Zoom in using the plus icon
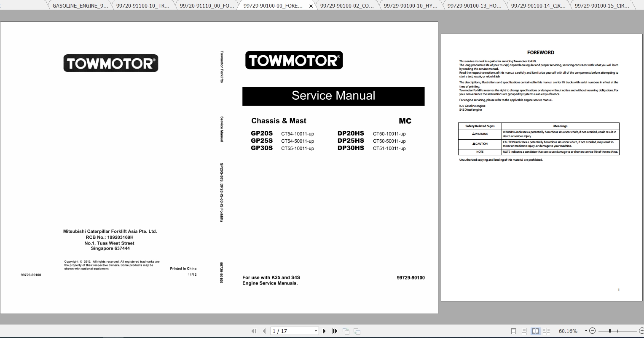Image resolution: width=644 pixels, height=338 pixels. click(x=641, y=331)
